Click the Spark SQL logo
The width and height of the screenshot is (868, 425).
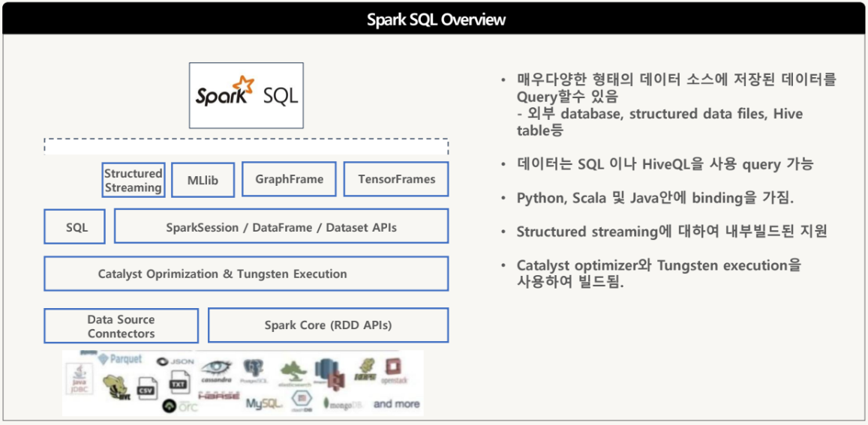(246, 95)
